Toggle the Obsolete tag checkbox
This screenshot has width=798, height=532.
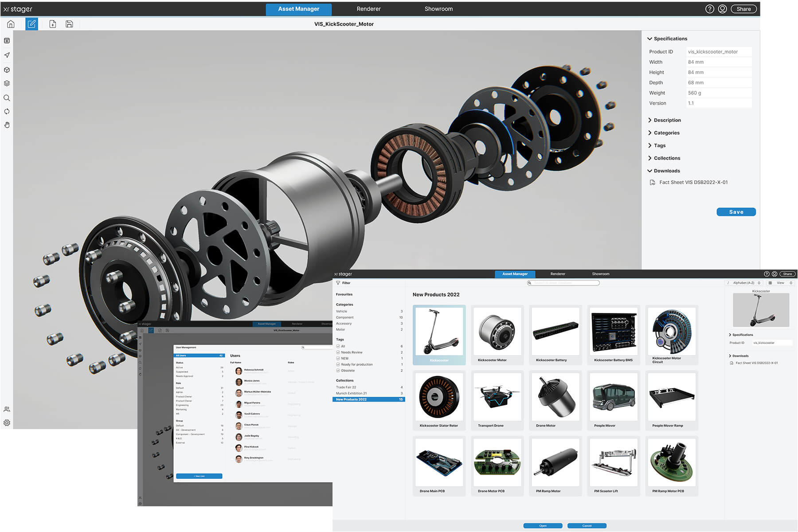coord(338,371)
